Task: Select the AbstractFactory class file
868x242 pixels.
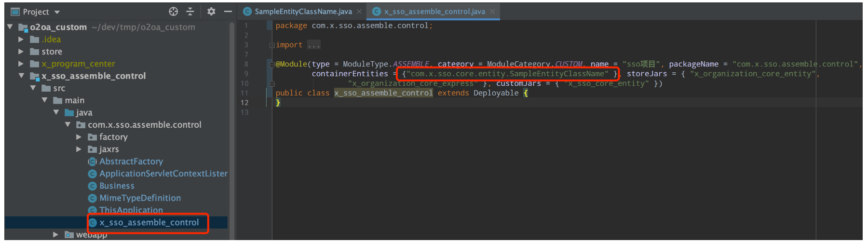Action: pos(131,161)
